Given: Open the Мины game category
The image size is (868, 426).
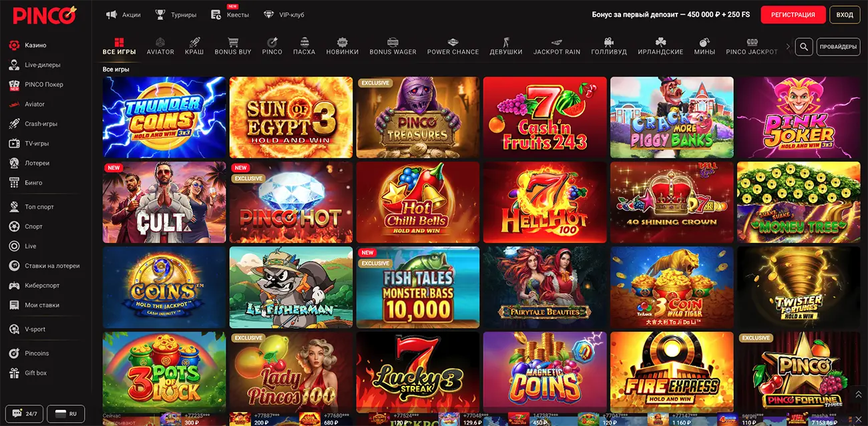Looking at the screenshot, I should 704,41.
